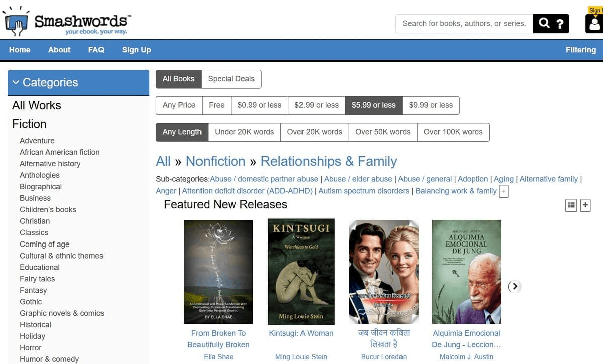
Task: Expand the full sub-categories list with the plus
Action: (x=504, y=191)
